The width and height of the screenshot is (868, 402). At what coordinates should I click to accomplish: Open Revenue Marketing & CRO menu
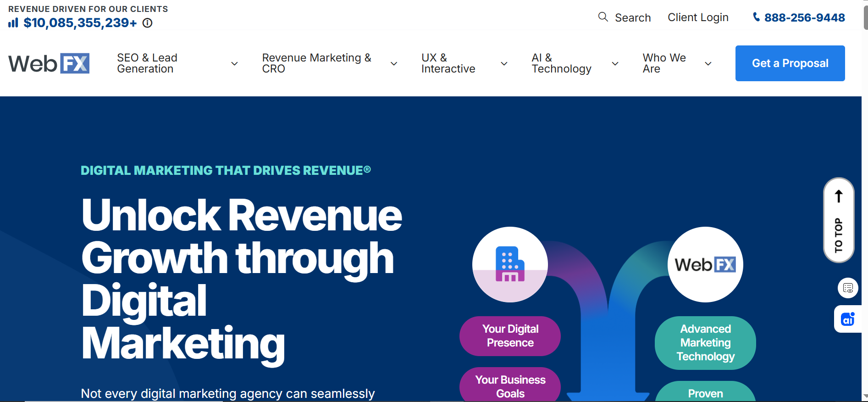point(317,63)
